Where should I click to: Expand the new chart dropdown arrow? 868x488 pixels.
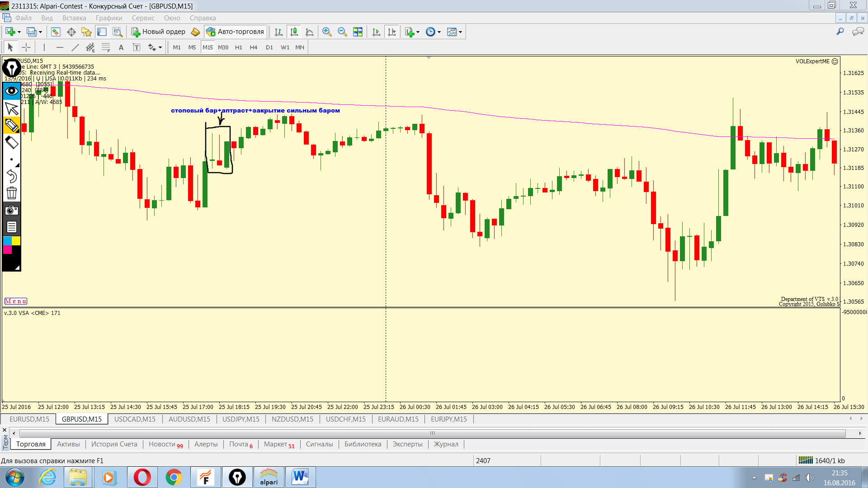click(19, 32)
